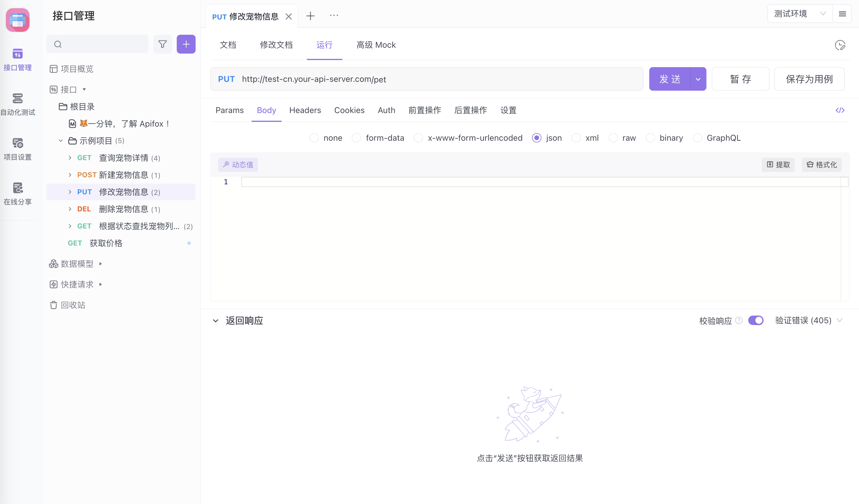Viewport: 859px width, 504px height.
Task: Open the 自动化测试 sidebar section
Action: coord(18,104)
